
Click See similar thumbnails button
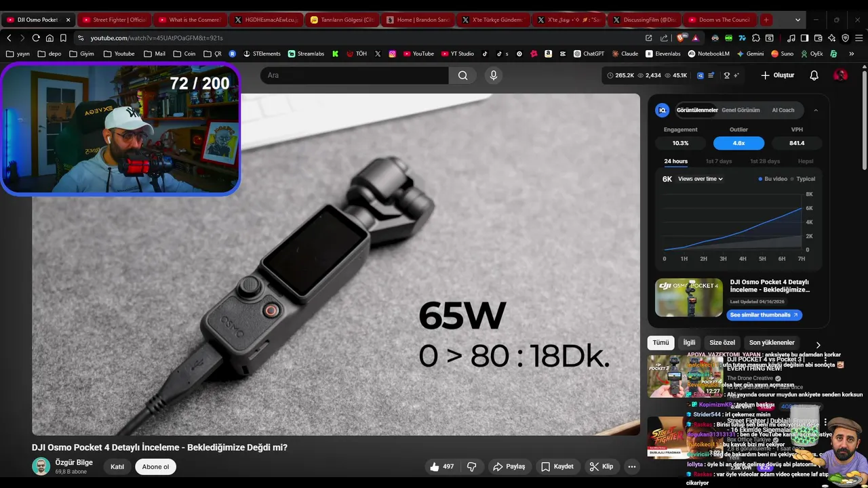click(x=764, y=314)
